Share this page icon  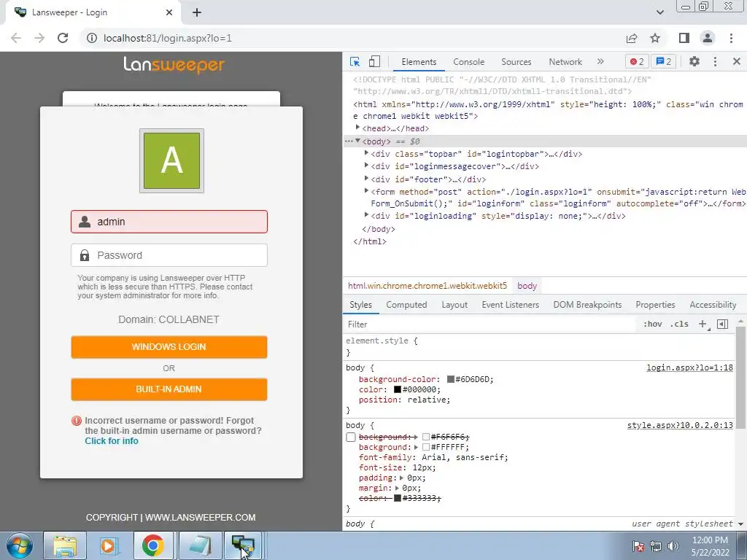[632, 38]
